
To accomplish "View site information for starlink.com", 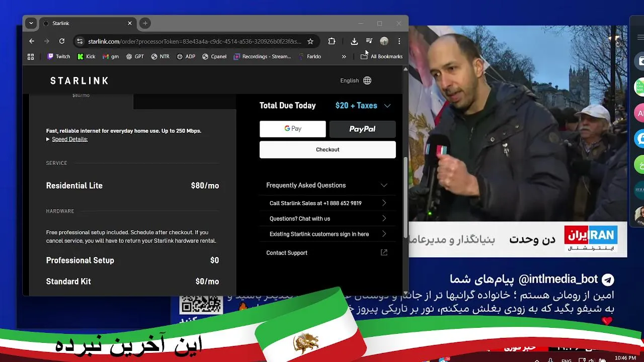I will pyautogui.click(x=79, y=41).
